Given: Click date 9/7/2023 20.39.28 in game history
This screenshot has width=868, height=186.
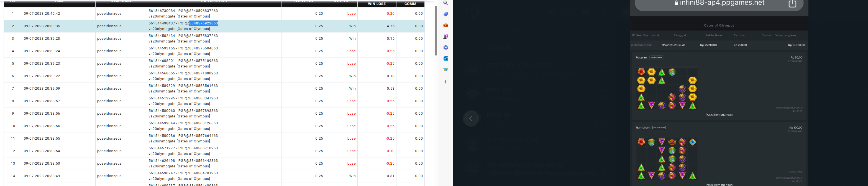Looking at the screenshot, I should coord(673,45).
